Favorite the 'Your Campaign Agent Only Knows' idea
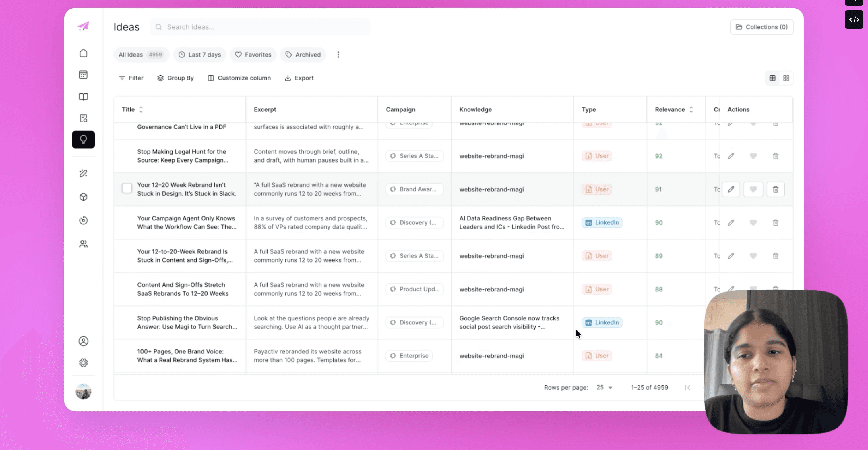This screenshot has width=868, height=450. 753,223
